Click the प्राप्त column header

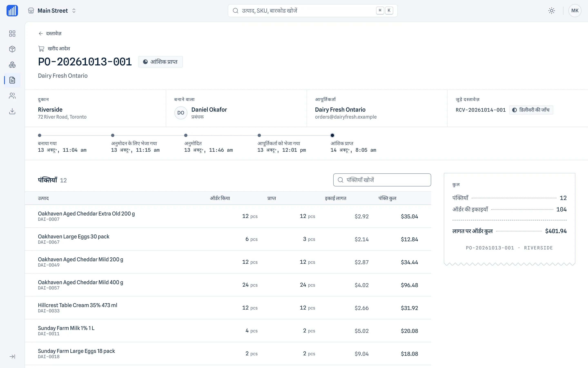272,198
